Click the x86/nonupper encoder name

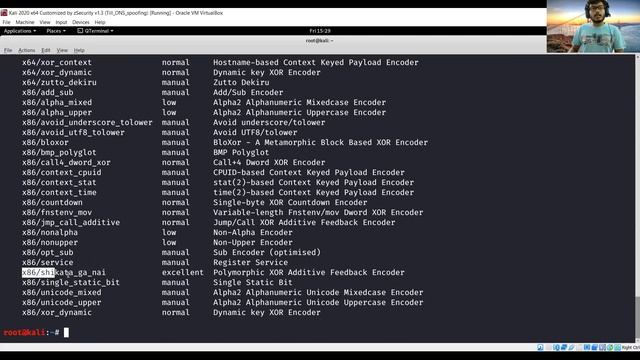pos(50,242)
